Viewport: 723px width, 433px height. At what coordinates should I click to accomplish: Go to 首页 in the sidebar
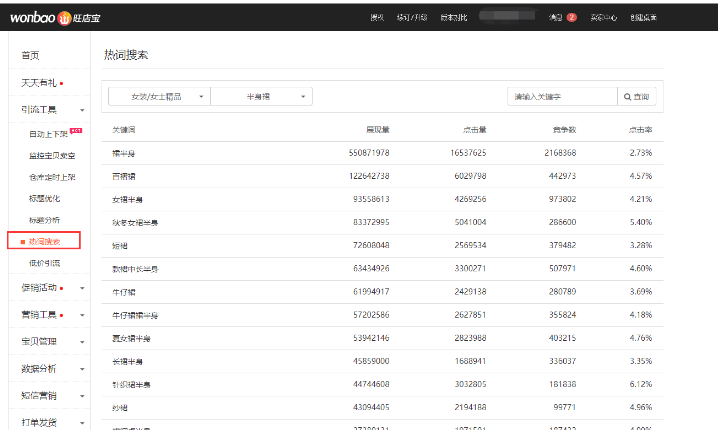coord(31,56)
